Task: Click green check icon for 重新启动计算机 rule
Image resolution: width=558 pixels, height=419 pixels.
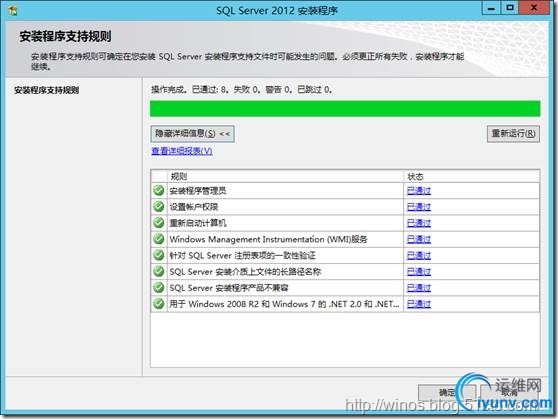Action: click(x=159, y=223)
